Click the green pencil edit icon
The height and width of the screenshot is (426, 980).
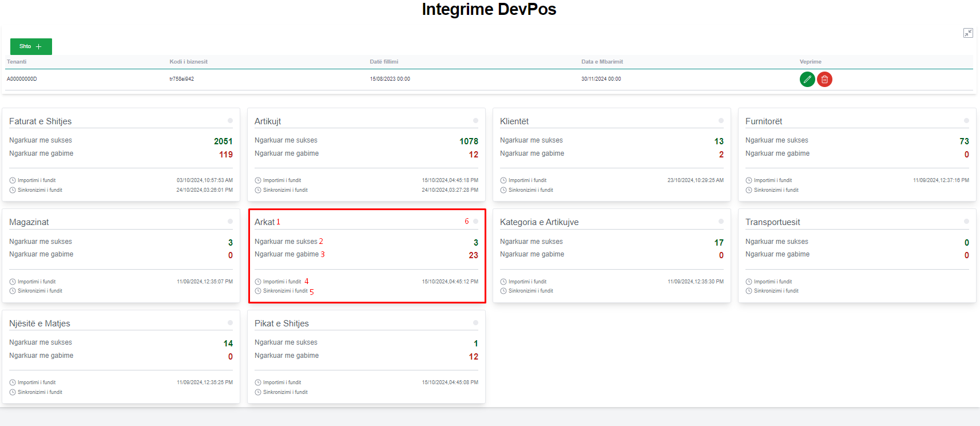pos(807,80)
